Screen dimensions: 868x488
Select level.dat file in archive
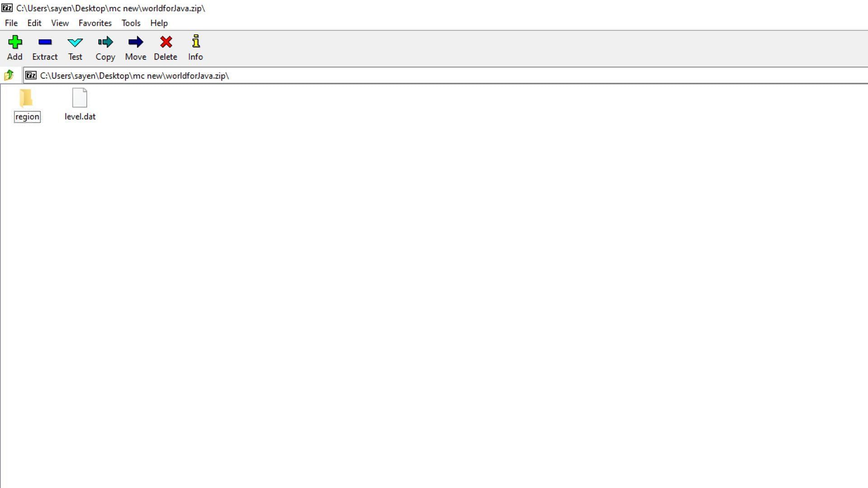80,104
